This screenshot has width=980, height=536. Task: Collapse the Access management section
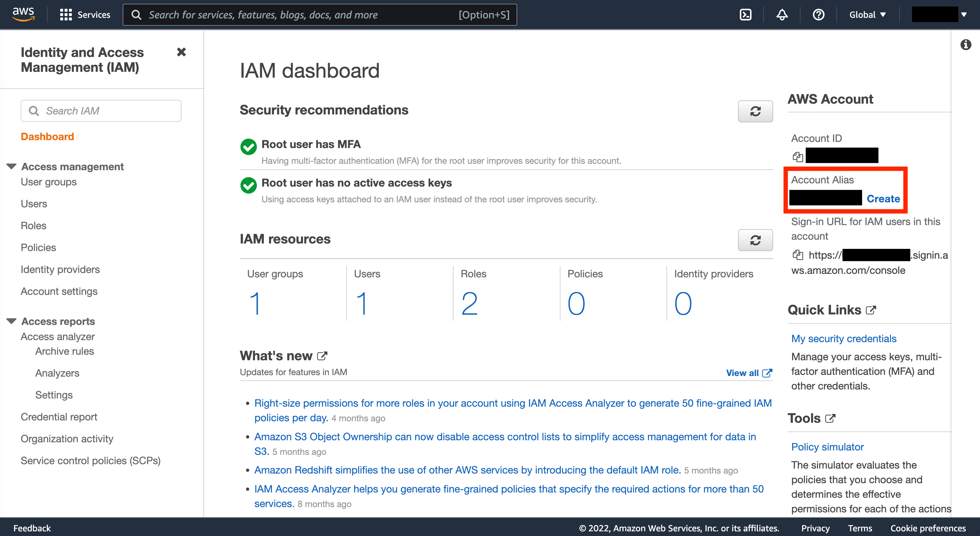pos(11,166)
